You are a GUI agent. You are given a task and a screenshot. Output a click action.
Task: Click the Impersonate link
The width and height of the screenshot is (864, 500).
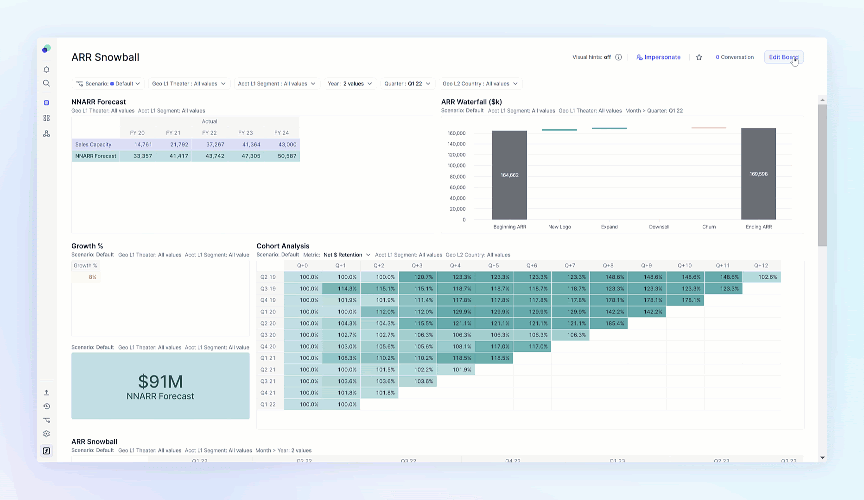click(658, 57)
